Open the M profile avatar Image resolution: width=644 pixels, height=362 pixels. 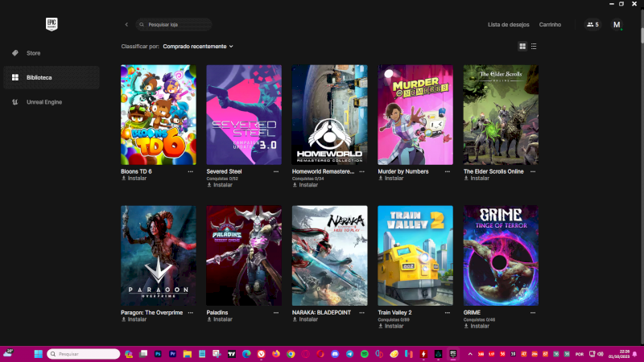[617, 25]
